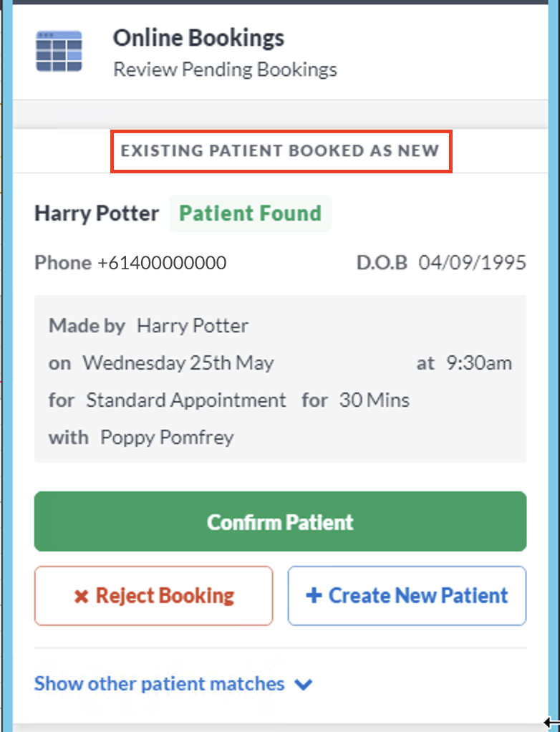Click the Online Bookings panel title

[198, 38]
